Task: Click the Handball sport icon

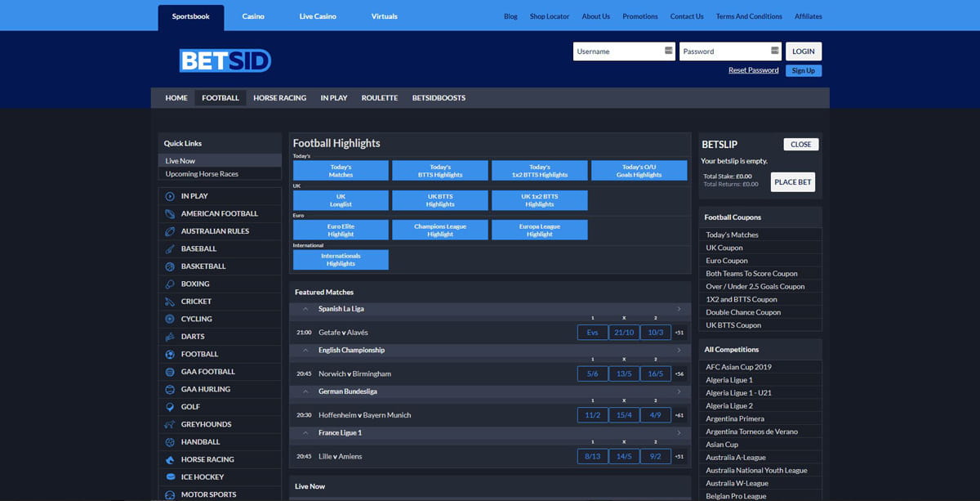Action: 170,442
